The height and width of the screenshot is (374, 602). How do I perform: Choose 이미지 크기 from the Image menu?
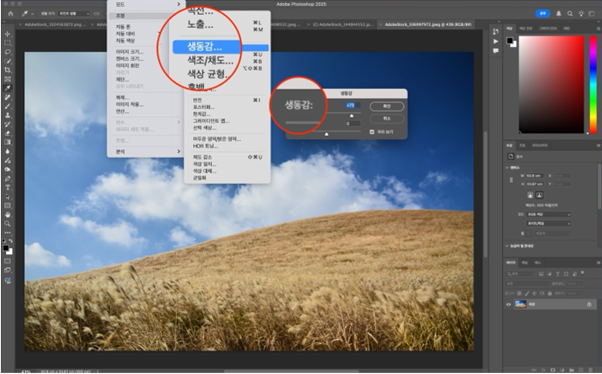[130, 52]
